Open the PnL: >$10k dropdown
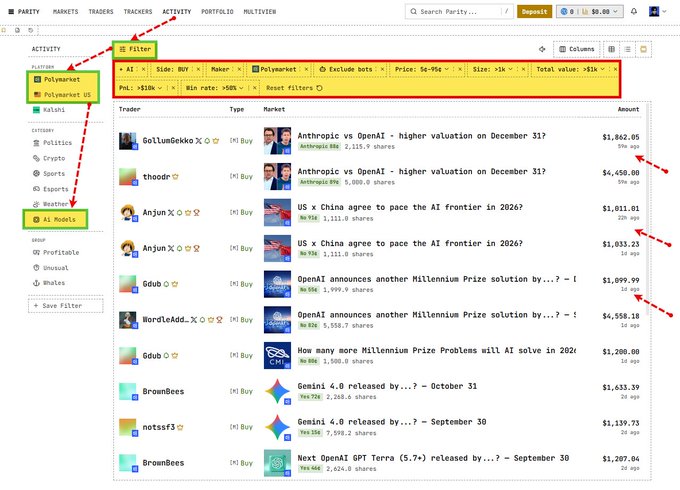Viewport: 680px width, 490px height. point(160,88)
